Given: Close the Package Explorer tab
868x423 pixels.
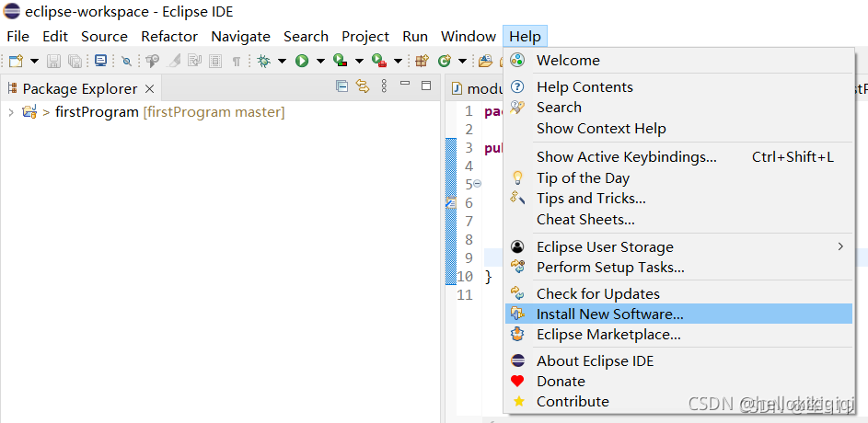Looking at the screenshot, I should coord(149,88).
